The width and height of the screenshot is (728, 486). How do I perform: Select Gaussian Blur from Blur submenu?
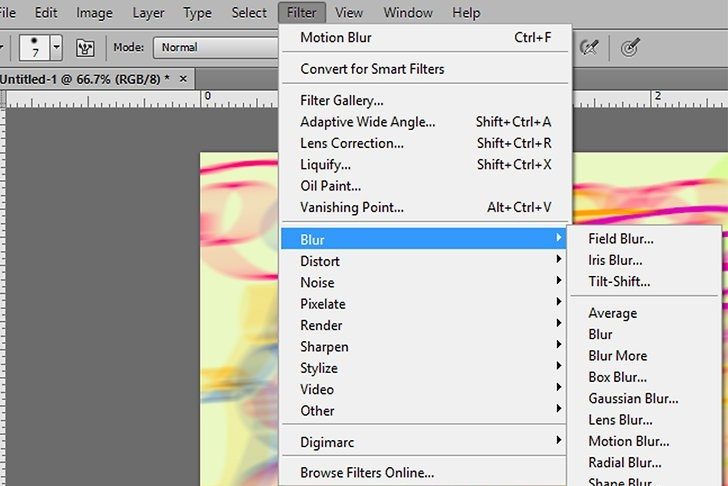click(x=634, y=398)
